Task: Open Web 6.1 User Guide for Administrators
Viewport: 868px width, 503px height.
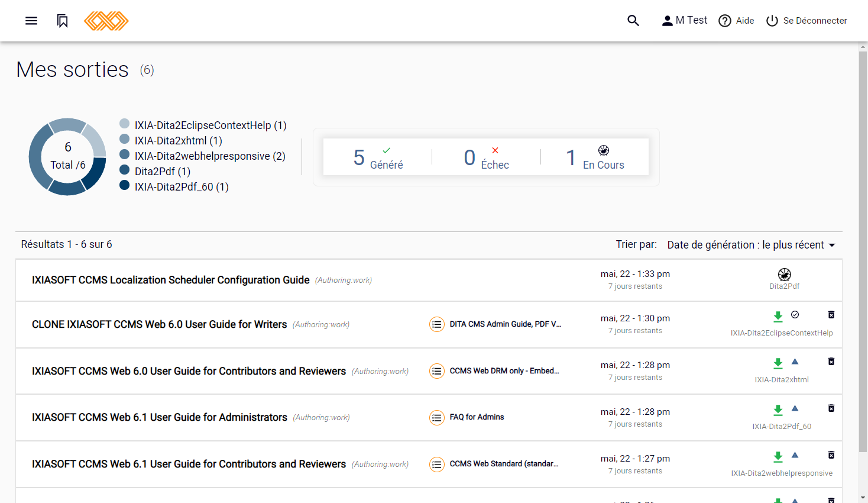Action: pyautogui.click(x=160, y=417)
